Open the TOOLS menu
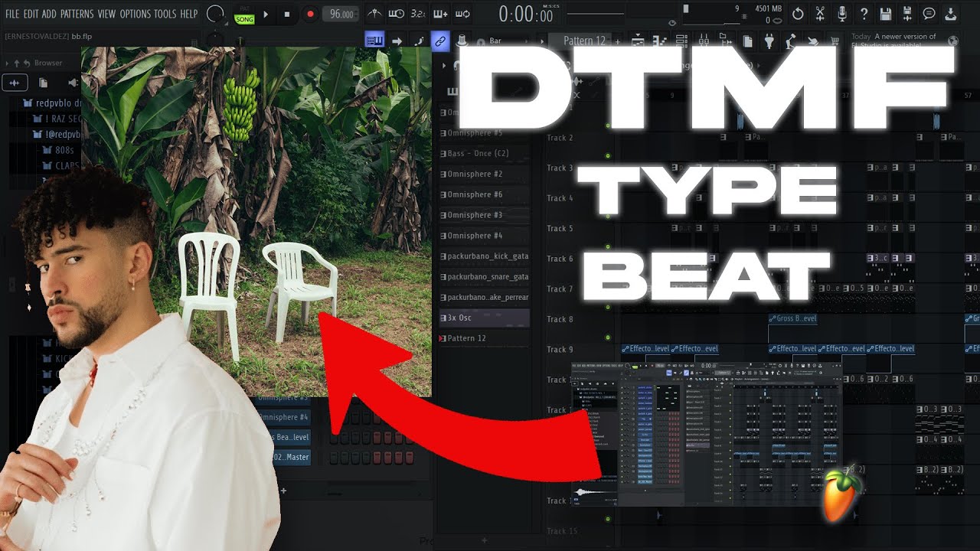This screenshot has height=551, width=980. coord(165,14)
